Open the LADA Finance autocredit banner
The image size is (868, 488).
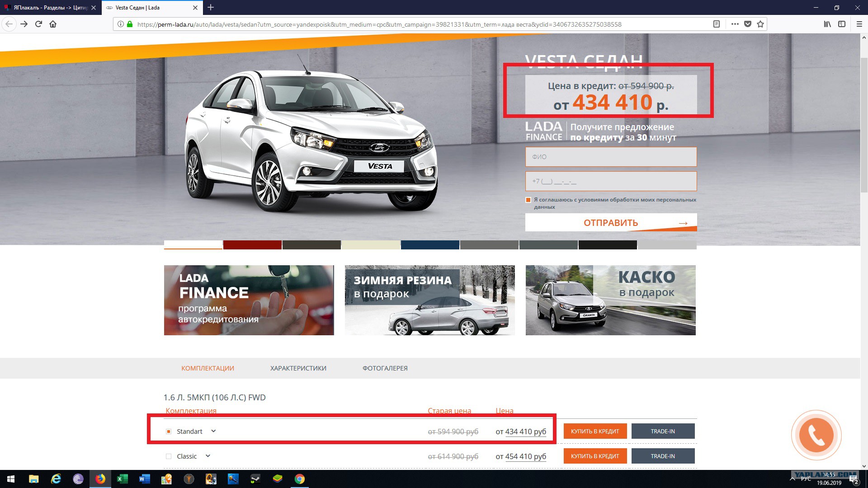[249, 300]
